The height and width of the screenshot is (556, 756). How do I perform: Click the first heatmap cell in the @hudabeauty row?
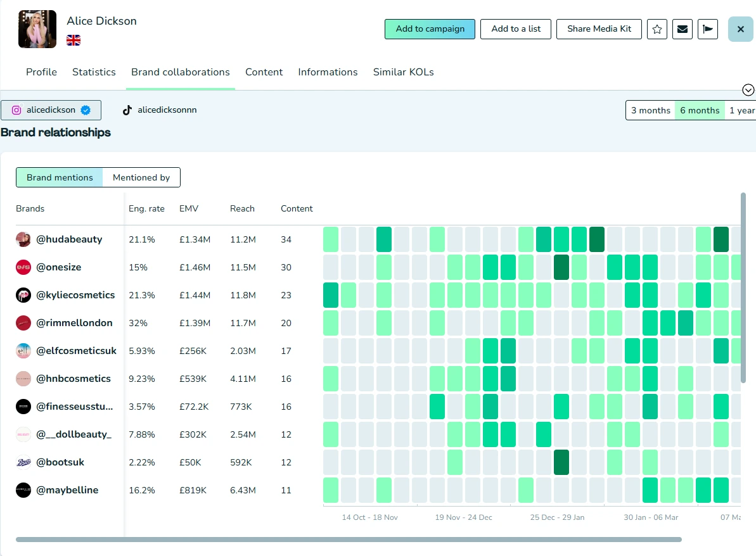(x=331, y=239)
